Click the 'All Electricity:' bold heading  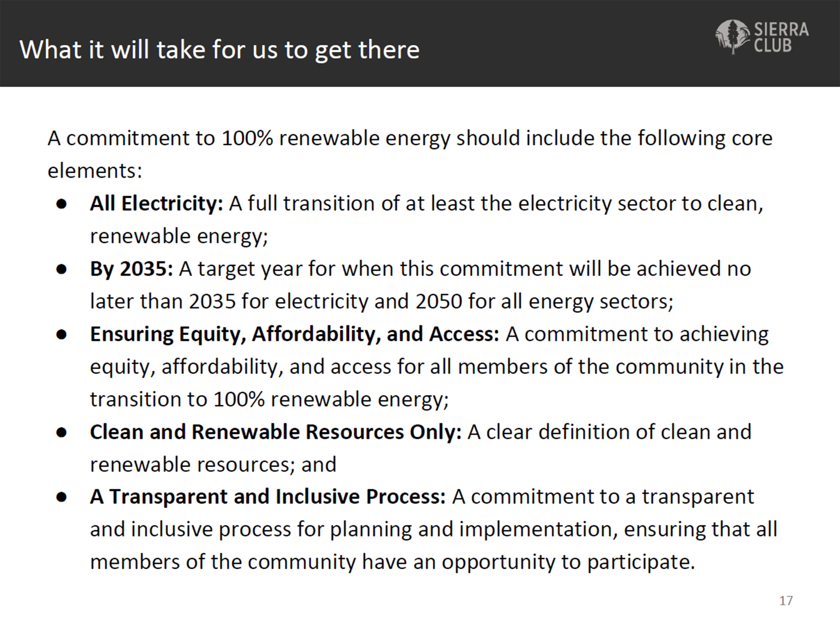pyautogui.click(x=157, y=203)
